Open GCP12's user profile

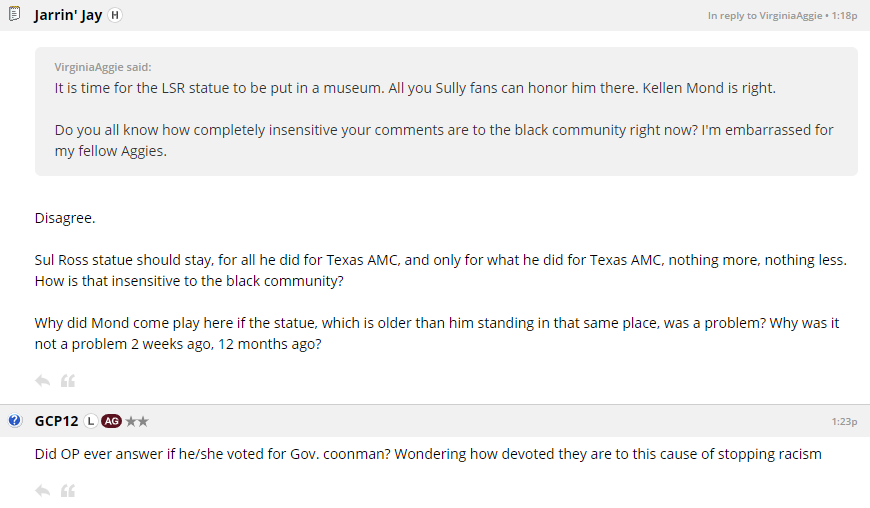56,421
